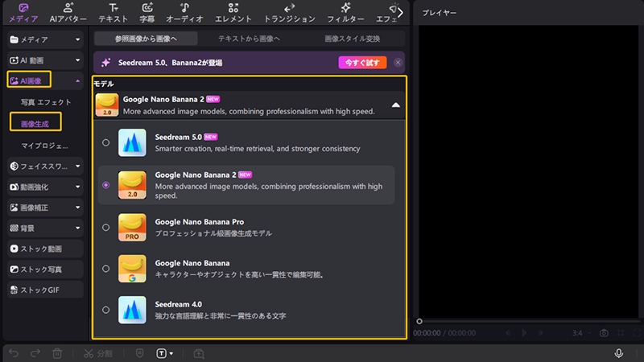Click the next frame button in player
The image size is (644, 362).
[541, 333]
